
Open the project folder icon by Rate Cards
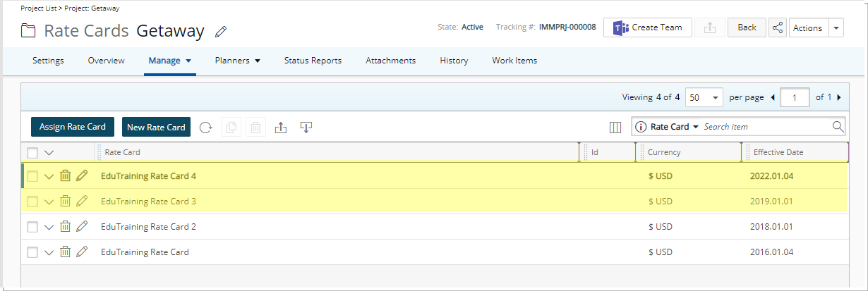click(28, 31)
